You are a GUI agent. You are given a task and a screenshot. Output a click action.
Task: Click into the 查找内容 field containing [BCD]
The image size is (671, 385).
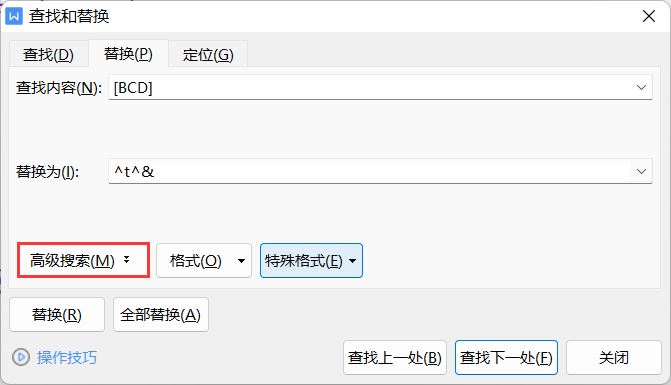coord(370,87)
